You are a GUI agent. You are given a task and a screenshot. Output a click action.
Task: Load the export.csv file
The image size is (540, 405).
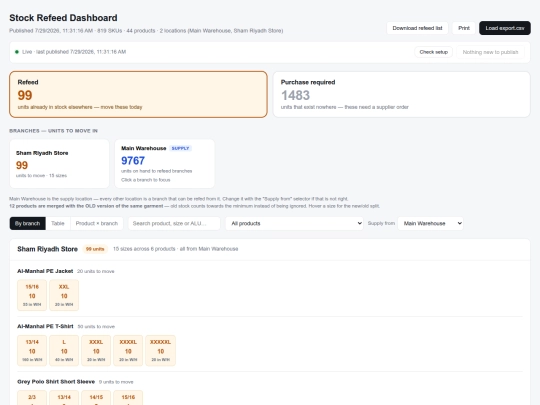[x=505, y=28]
